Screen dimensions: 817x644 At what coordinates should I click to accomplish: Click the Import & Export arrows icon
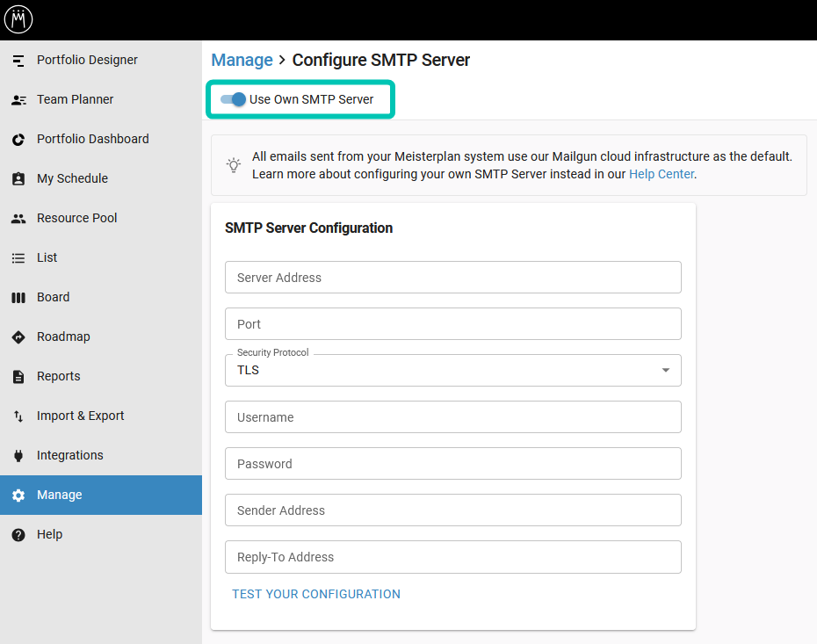pos(18,416)
